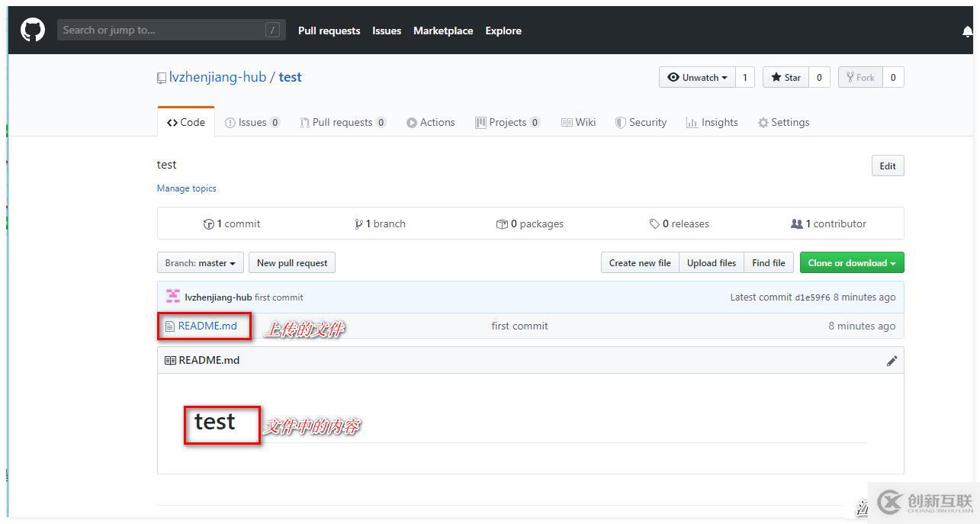Viewport: 980px width, 524px height.
Task: Click the book icon in README.md header
Action: [x=170, y=360]
